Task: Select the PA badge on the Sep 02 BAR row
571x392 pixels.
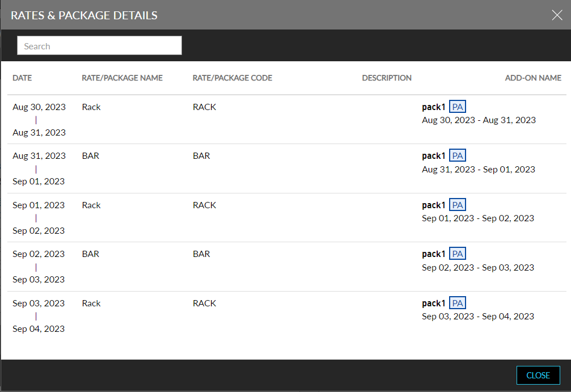Action: (457, 253)
